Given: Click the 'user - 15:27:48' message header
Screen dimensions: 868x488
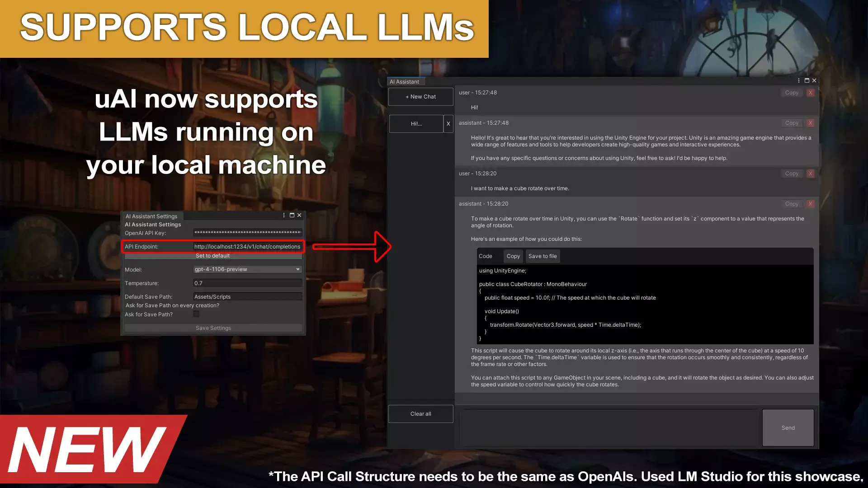Looking at the screenshot, I should coord(478,93).
